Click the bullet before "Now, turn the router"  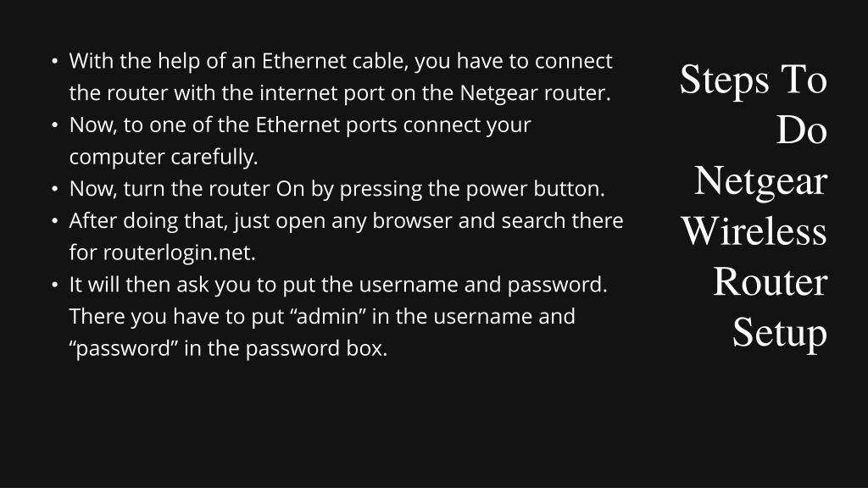[x=54, y=189]
